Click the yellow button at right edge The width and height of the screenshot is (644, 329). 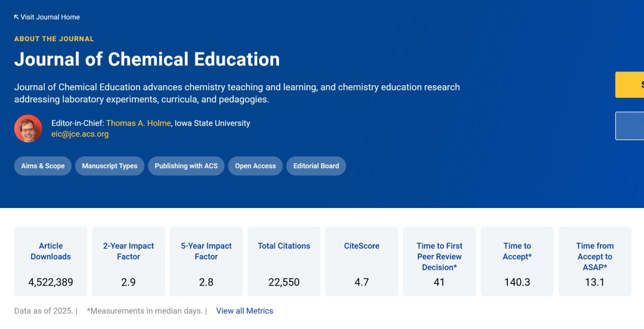630,85
